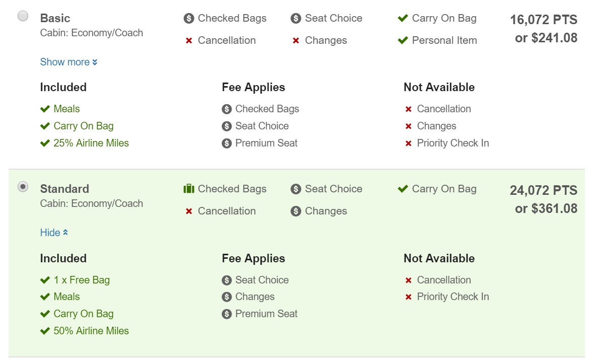Click red X beside Changes in Basic summary
Screen dimensions: 593x364
[296, 41]
